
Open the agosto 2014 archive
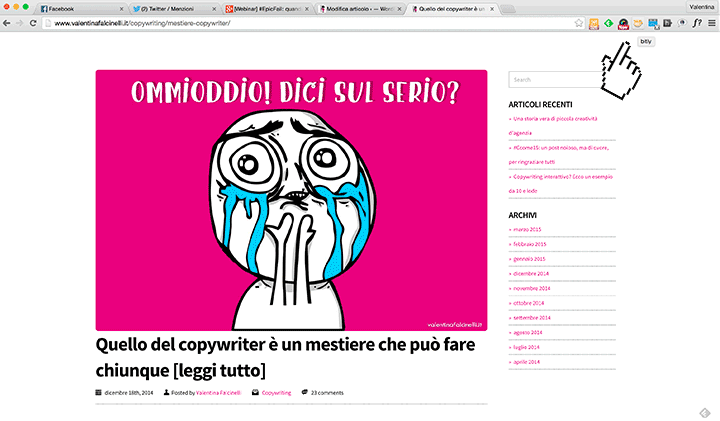pyautogui.click(x=528, y=332)
